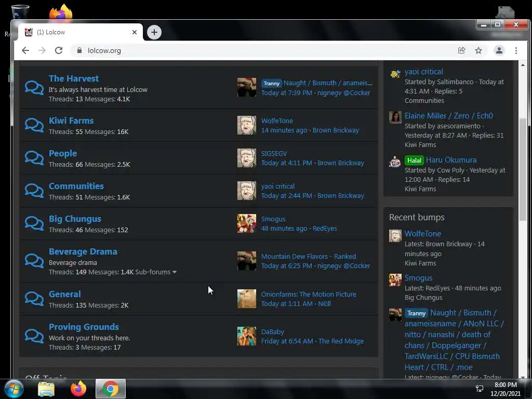
Task: Open Elaine Miller / Zero / Ech0 thread
Action: coord(448,116)
